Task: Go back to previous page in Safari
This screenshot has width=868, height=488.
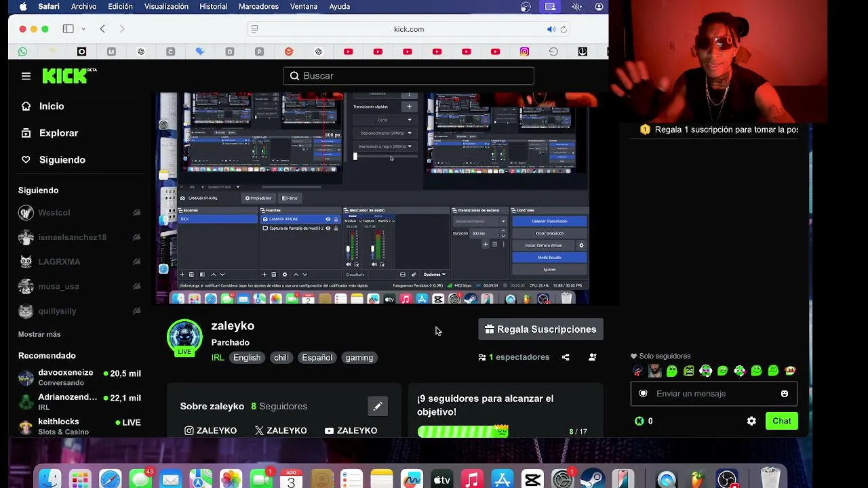Action: 102,28
